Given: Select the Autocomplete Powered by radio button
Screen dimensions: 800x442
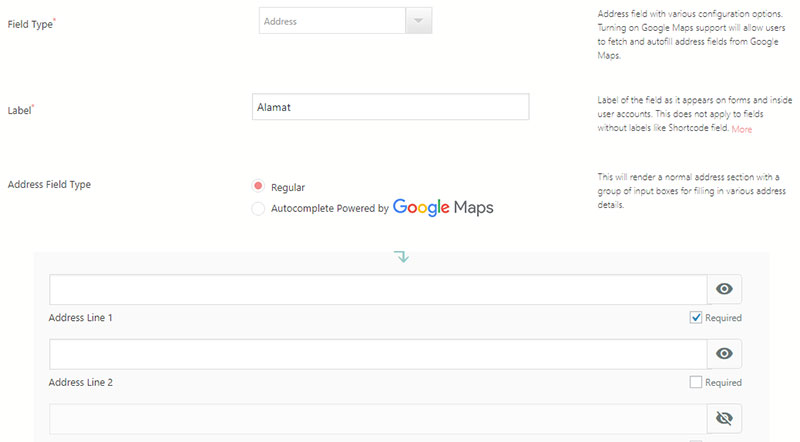Looking at the screenshot, I should pos(258,208).
